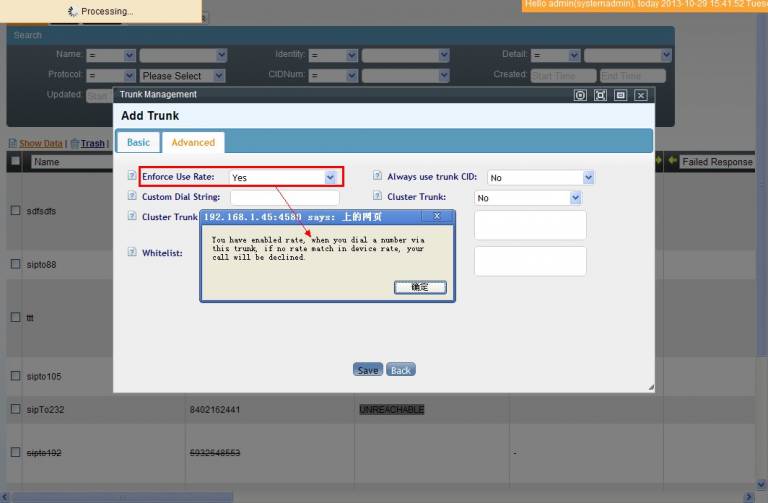Tick the checkbox for sdfsdfs row
The image size is (768, 503).
[x=15, y=211]
